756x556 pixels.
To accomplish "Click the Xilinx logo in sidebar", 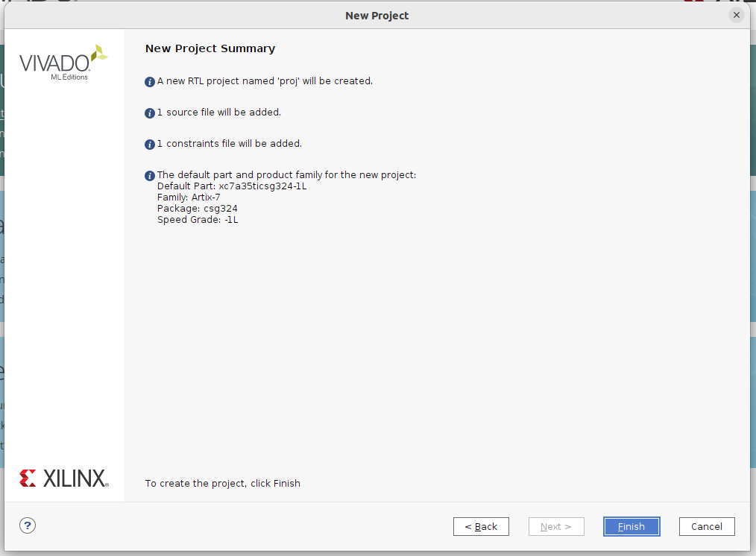I will [64, 478].
